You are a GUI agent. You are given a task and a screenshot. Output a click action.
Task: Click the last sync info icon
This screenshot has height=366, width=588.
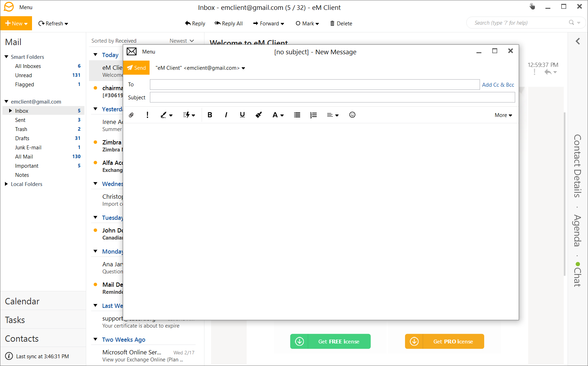coord(9,356)
